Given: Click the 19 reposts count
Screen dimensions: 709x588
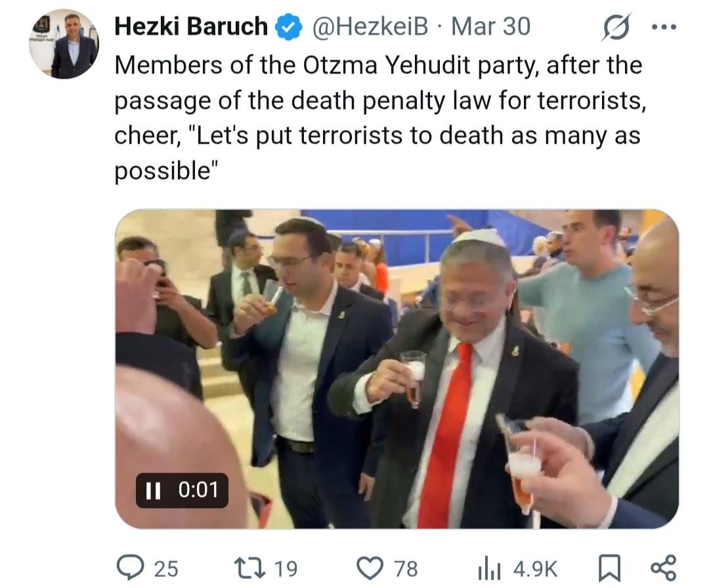Looking at the screenshot, I should coord(286,569).
